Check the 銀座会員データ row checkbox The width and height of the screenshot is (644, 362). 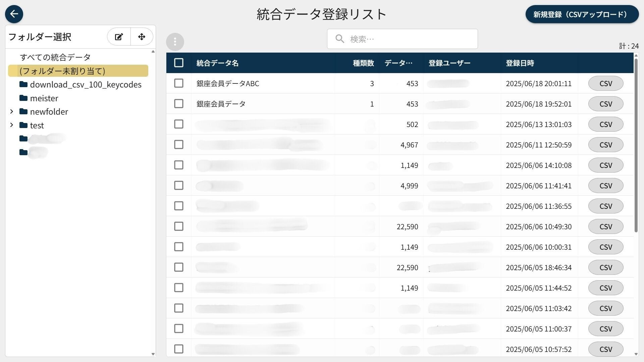click(x=179, y=104)
